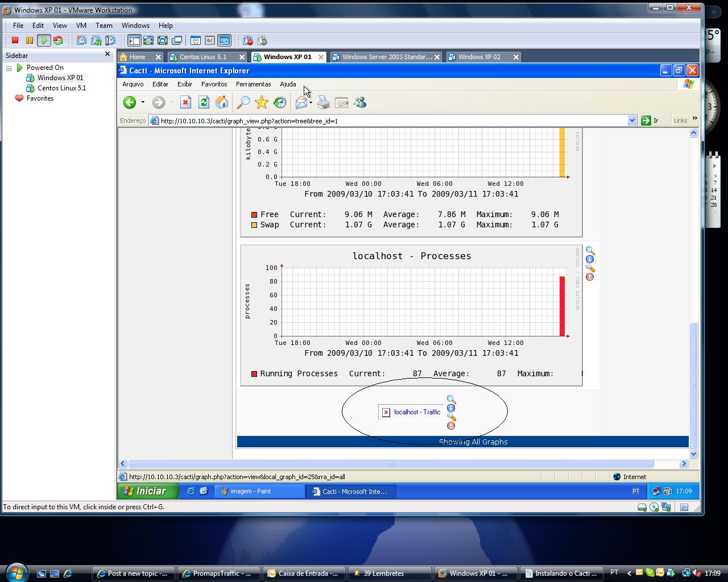Click the IE Mail envelope icon
The width and height of the screenshot is (728, 582).
301,102
